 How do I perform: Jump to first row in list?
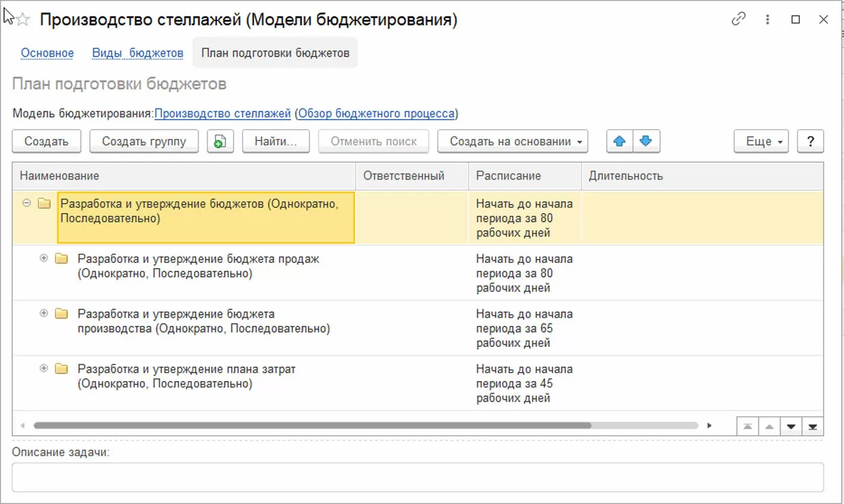(748, 427)
